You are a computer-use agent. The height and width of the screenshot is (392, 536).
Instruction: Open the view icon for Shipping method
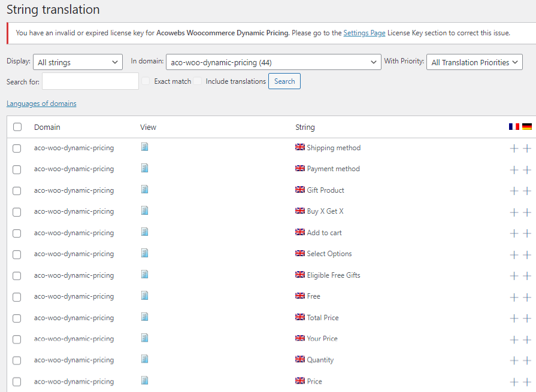(x=144, y=147)
